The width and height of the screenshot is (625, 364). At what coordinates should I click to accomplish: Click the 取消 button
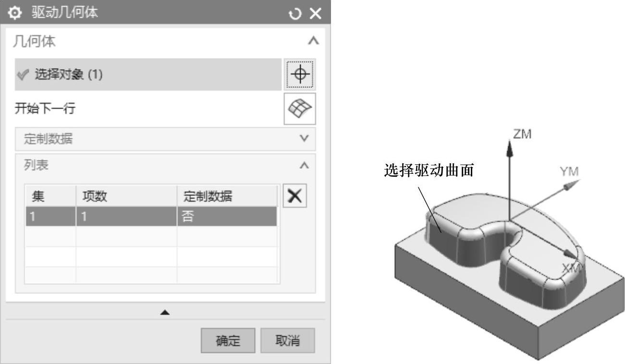click(288, 340)
